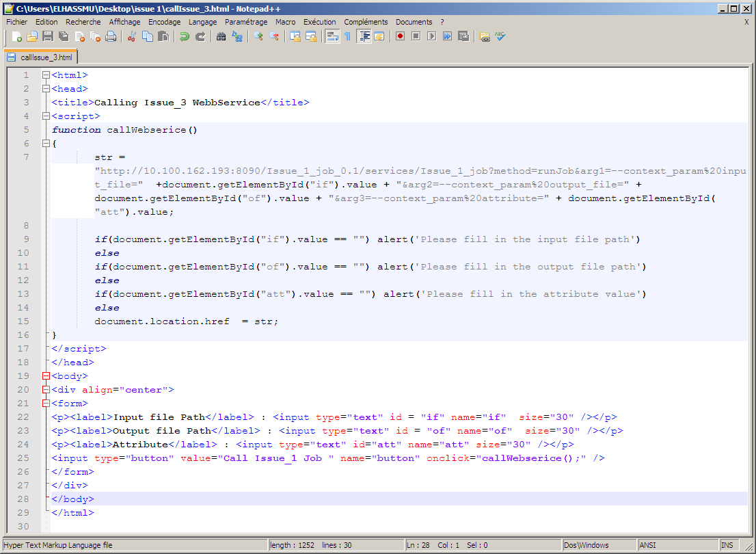
Task: Open the Affichage menu
Action: point(124,22)
